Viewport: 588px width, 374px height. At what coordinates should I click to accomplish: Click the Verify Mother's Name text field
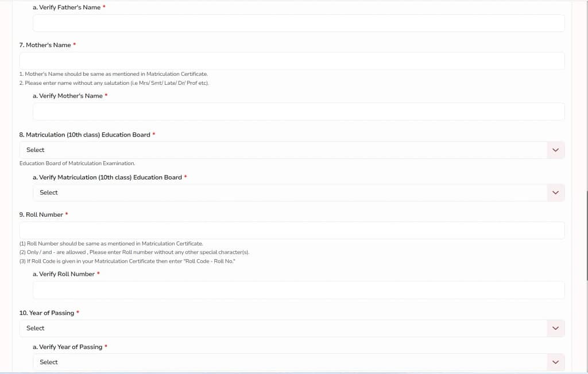pos(299,112)
